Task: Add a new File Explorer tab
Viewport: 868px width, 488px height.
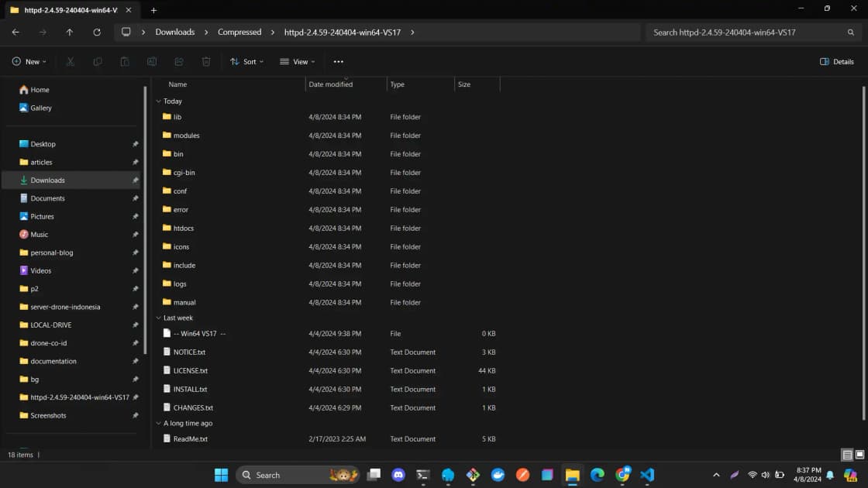Action: tap(154, 10)
